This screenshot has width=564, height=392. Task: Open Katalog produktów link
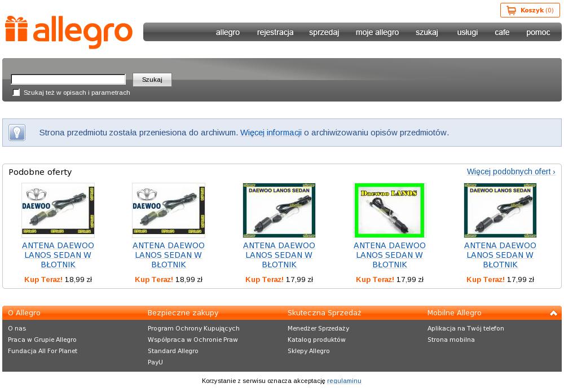316,340
